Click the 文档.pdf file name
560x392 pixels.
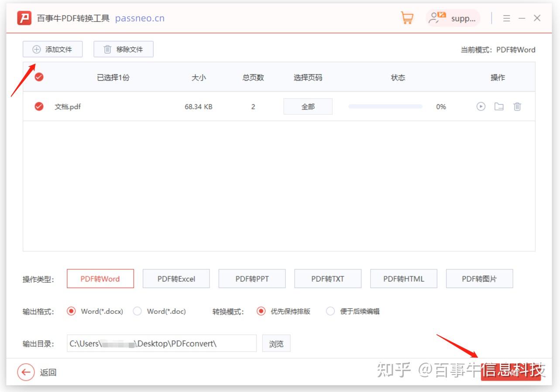pos(68,107)
